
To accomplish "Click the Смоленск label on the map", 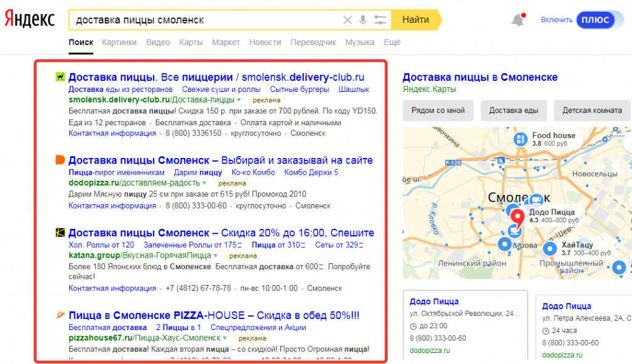I will [x=518, y=197].
